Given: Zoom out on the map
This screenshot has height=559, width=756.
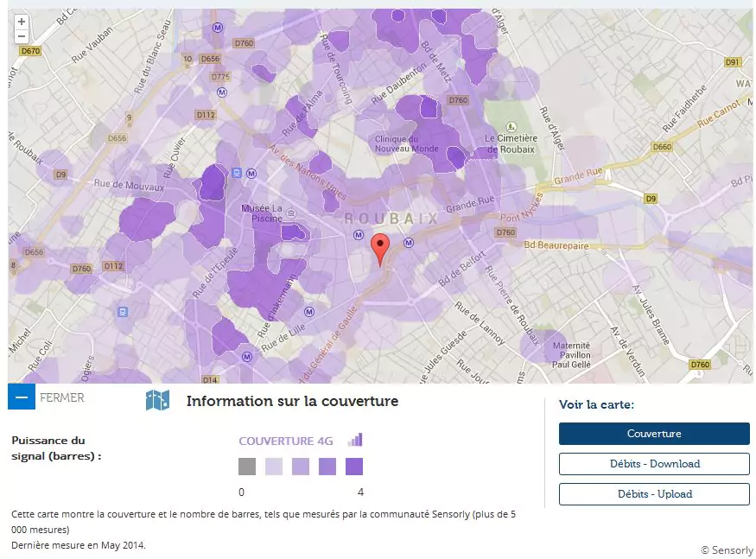Looking at the screenshot, I should 22,37.
